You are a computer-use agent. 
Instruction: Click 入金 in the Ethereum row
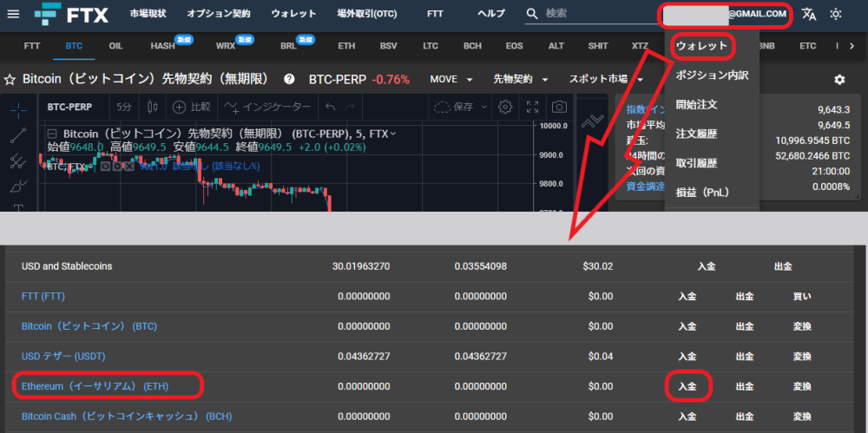[x=687, y=386]
